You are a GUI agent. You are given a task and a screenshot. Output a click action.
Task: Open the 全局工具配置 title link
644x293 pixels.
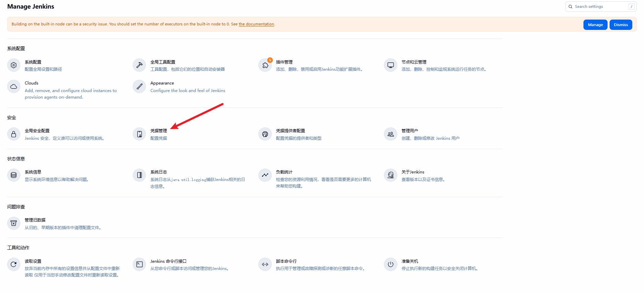163,62
